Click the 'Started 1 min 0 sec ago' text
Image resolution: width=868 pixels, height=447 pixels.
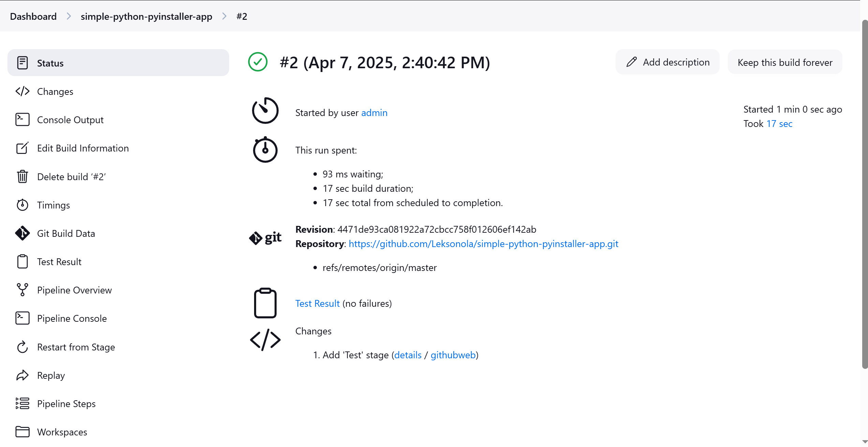click(x=793, y=109)
